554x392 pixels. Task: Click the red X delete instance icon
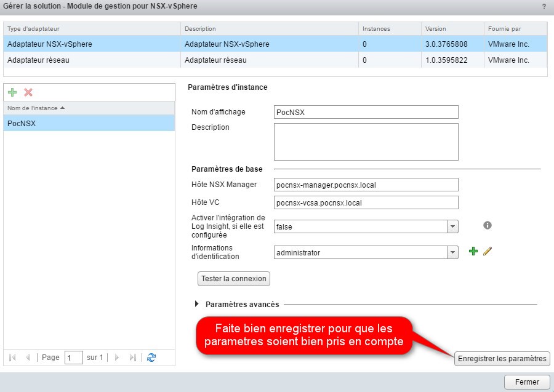tap(28, 92)
